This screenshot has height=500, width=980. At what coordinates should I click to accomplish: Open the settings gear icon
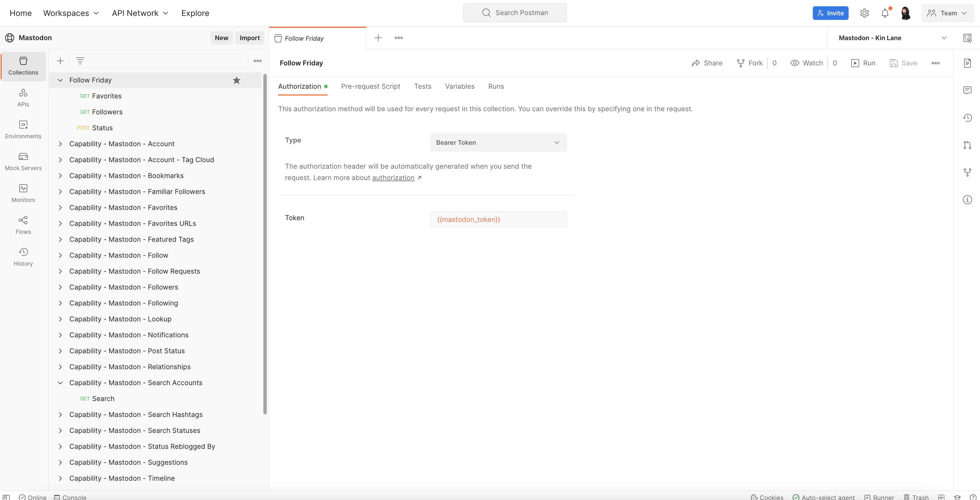pos(864,13)
